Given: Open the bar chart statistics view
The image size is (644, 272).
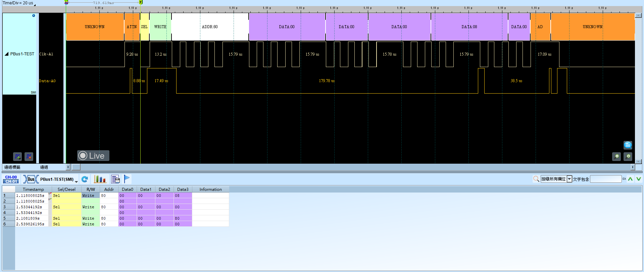Looking at the screenshot, I should (100, 179).
